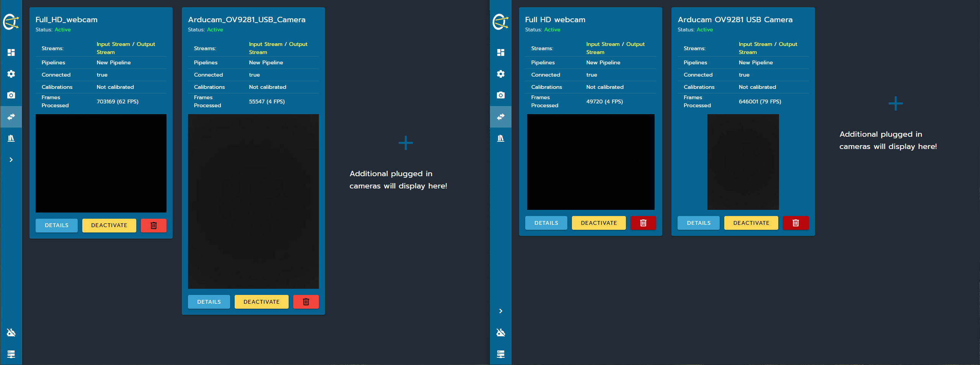This screenshot has width=980, height=365.
Task: Click the Arducam_OV9281_USB_Camera preview image
Action: coord(253,201)
